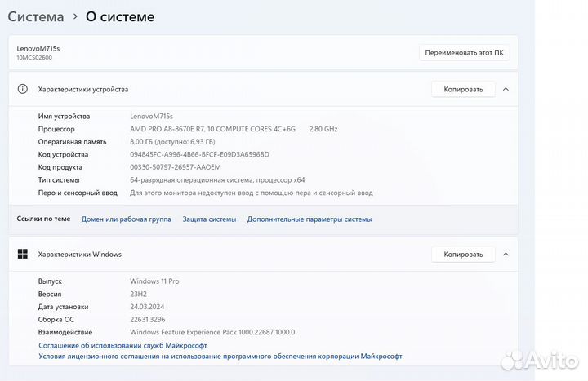Screen dimensions: 588x381
Task: Copy device specifications with Копировать
Action: click(463, 89)
